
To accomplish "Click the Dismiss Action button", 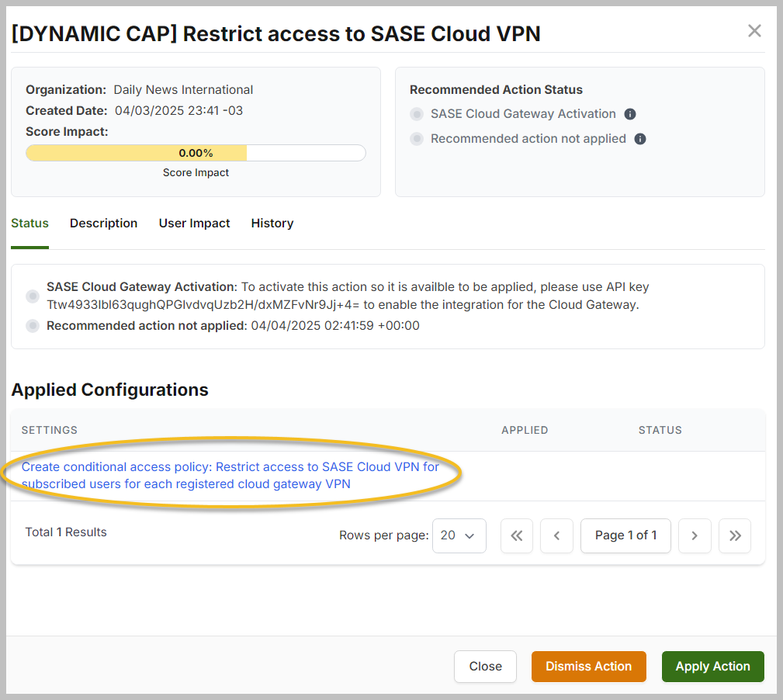I will [588, 666].
